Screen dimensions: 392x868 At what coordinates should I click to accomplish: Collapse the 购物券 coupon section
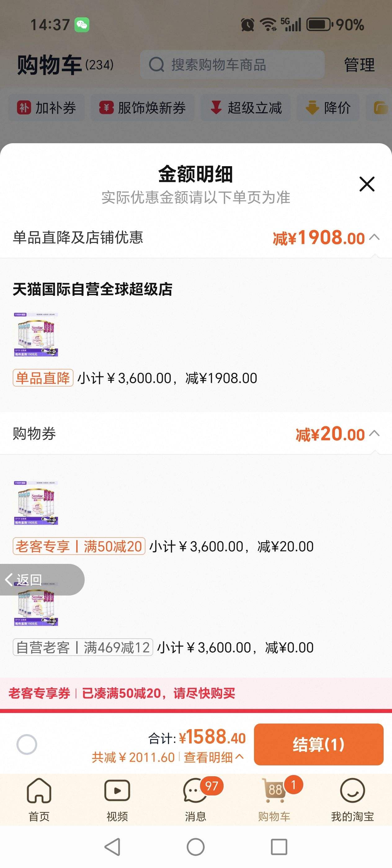point(374,434)
